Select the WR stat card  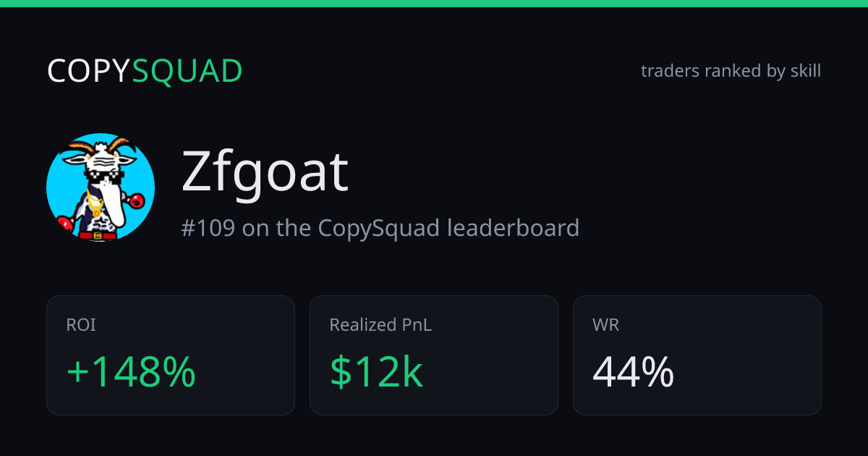(697, 355)
